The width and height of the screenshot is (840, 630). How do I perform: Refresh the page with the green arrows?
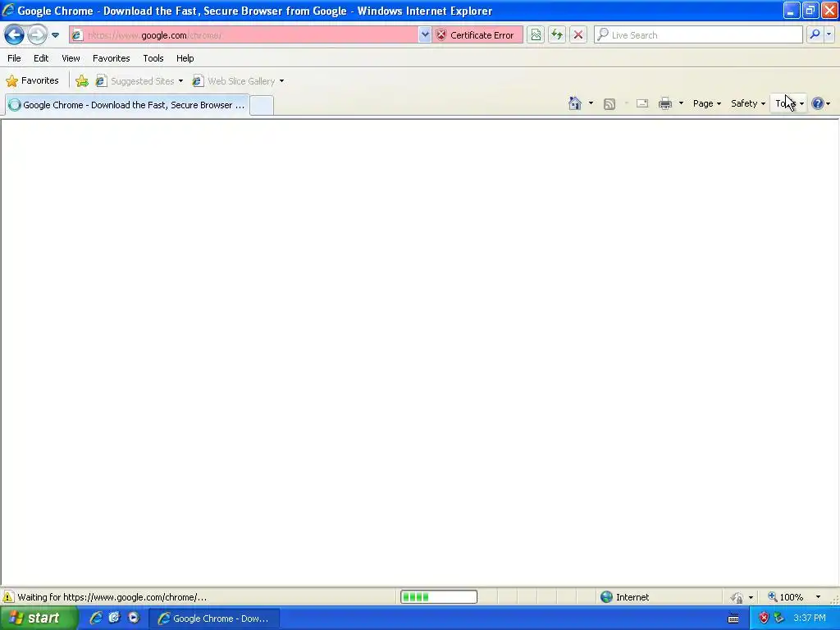(x=557, y=35)
